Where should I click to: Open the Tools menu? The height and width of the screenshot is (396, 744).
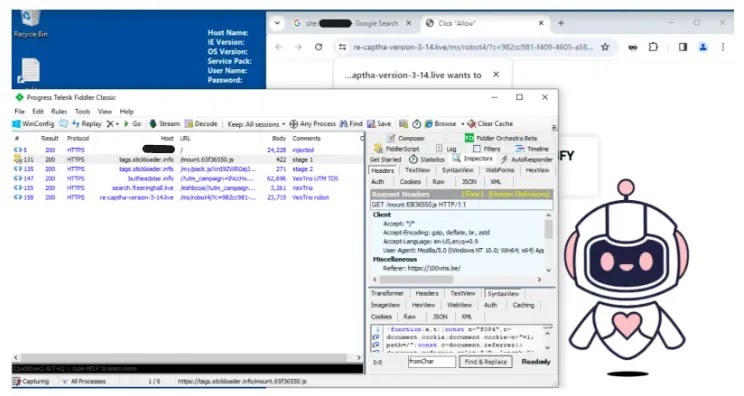[83, 111]
